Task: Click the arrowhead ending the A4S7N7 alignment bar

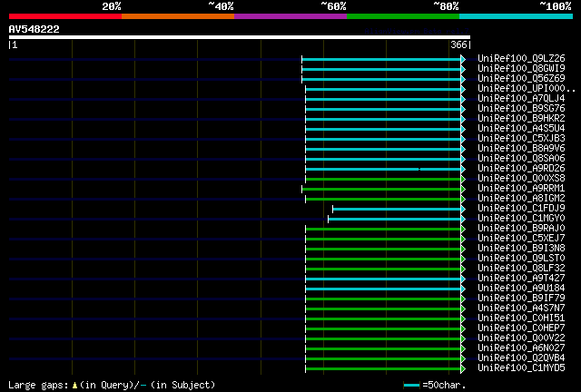Action: [x=463, y=309]
